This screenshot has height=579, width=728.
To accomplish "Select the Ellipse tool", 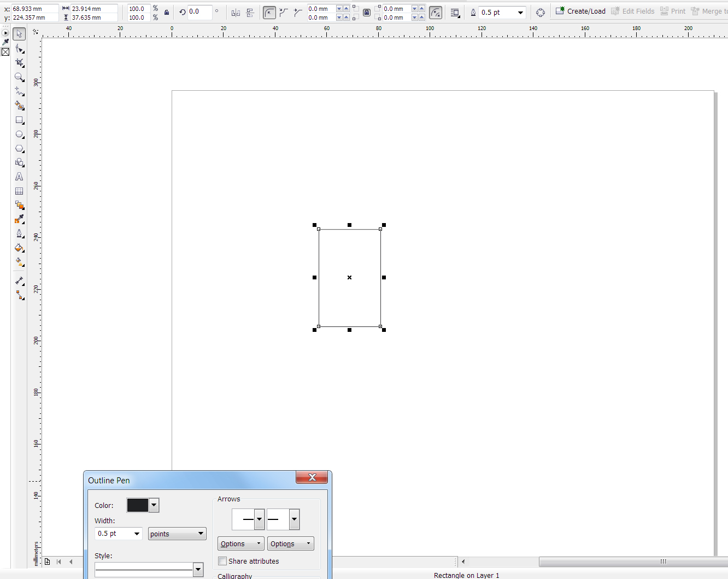I will coord(19,134).
